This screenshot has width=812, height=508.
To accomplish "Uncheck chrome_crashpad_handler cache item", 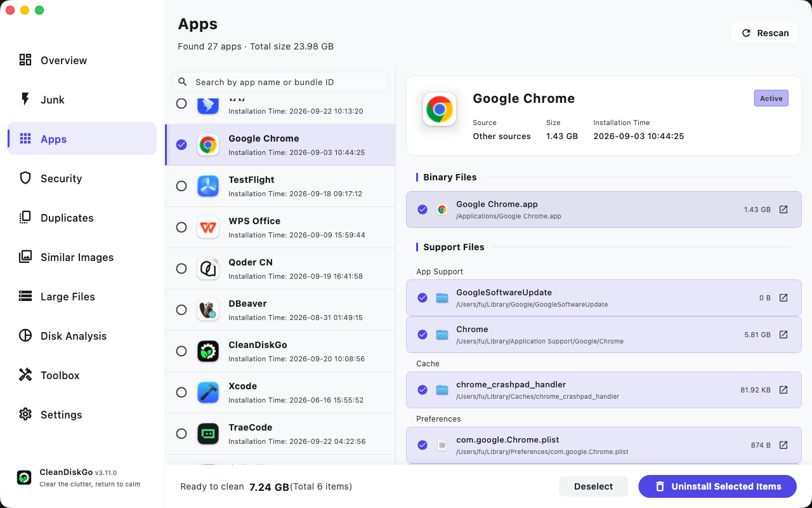I will pyautogui.click(x=422, y=390).
